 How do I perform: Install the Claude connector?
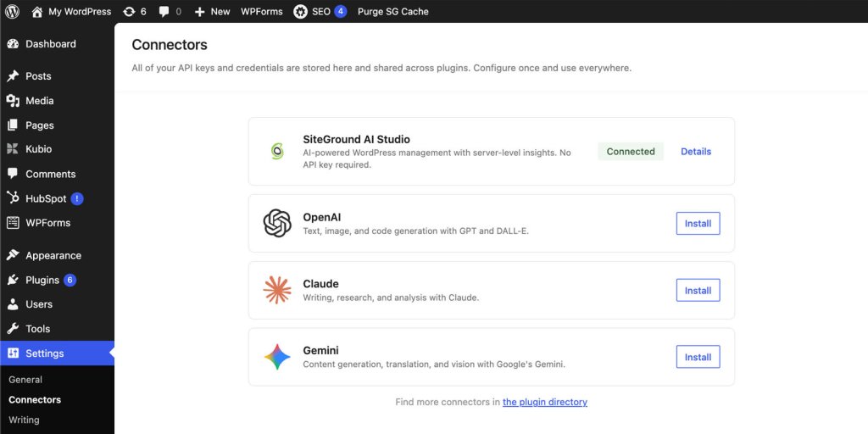[x=698, y=290]
